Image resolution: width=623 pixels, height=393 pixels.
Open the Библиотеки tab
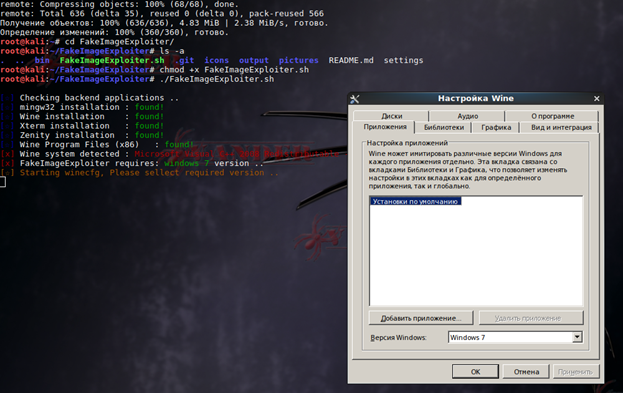[x=443, y=127]
